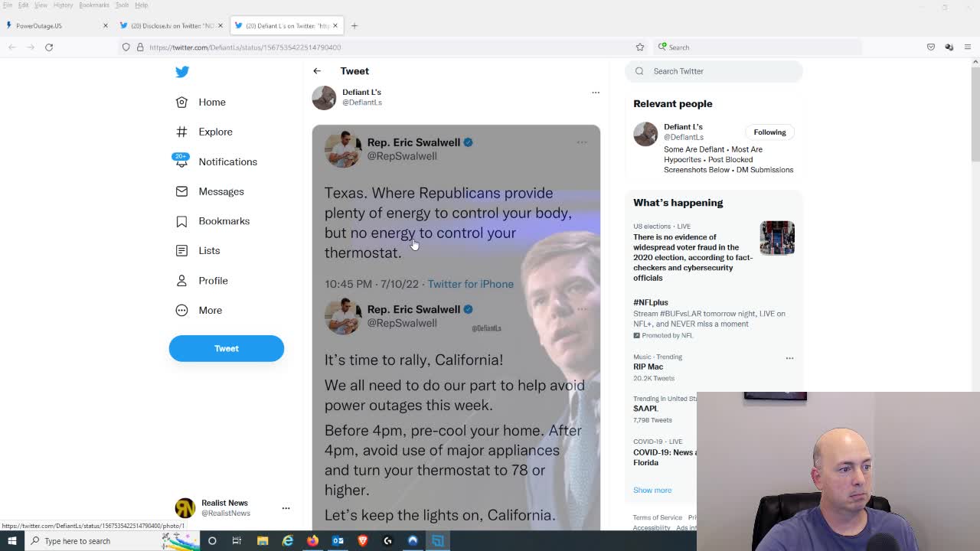Open the View menu
This screenshot has width=980, height=551.
pyautogui.click(x=41, y=5)
